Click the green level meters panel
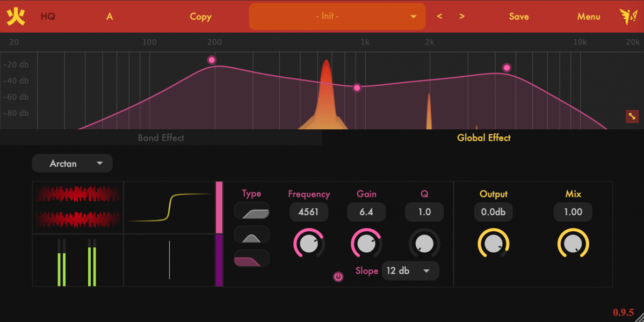 pyautogui.click(x=78, y=260)
